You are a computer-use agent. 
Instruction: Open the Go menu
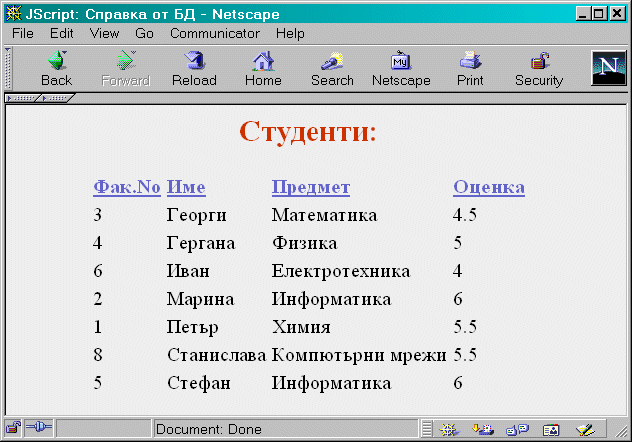click(144, 33)
